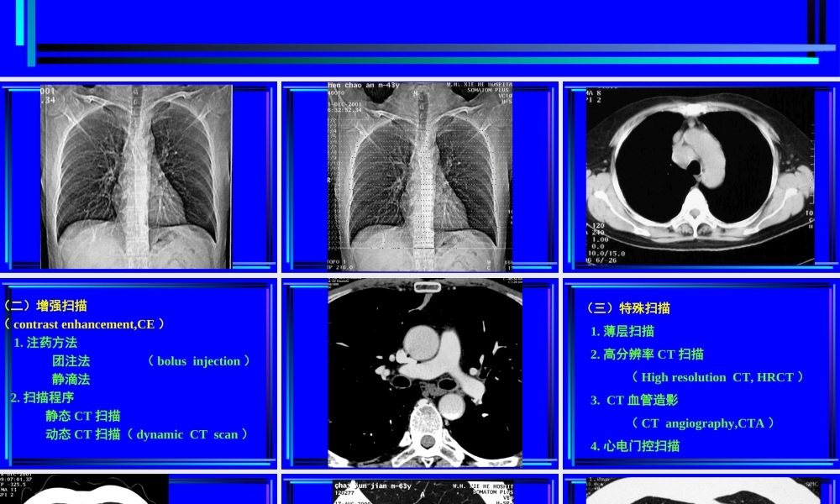This screenshot has height=504, width=840.
Task: Click the text contrast enhancement,CE
Action: click(84, 324)
